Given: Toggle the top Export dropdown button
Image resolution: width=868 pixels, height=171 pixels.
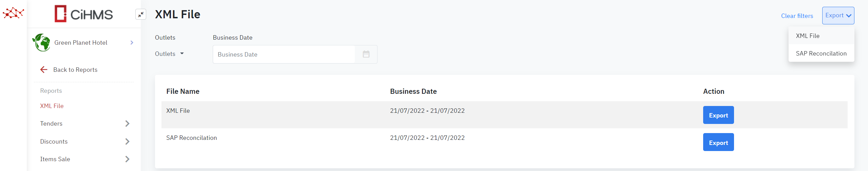Looking at the screenshot, I should point(838,16).
